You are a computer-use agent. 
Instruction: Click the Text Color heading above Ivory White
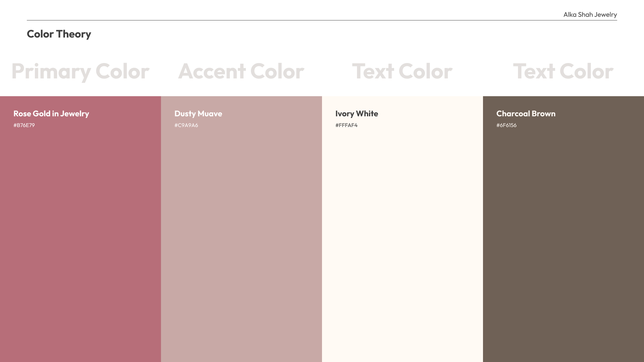(x=402, y=71)
